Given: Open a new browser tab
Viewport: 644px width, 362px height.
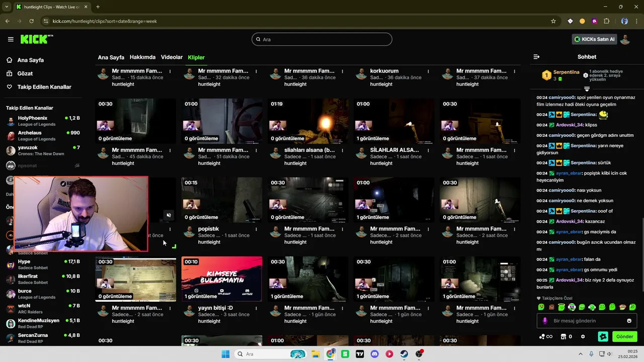Looking at the screenshot, I should pos(98,7).
